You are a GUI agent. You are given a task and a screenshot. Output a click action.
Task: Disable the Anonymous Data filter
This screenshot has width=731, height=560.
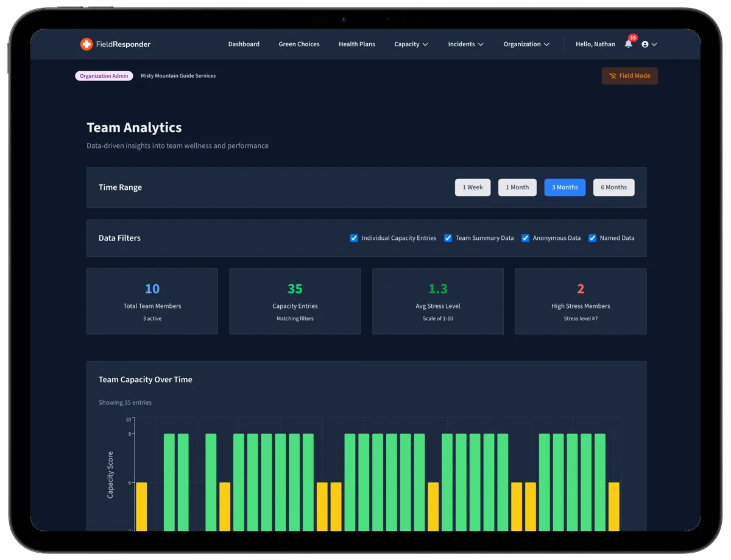tap(525, 238)
